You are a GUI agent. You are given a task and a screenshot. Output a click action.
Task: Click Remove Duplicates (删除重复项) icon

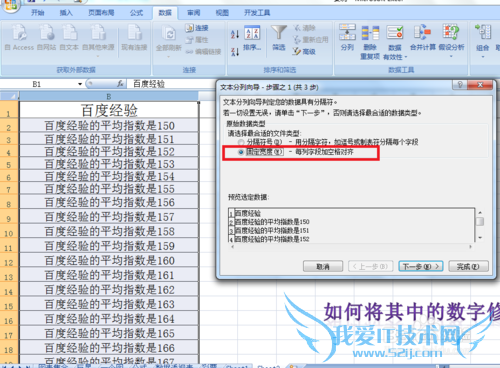[x=370, y=42]
